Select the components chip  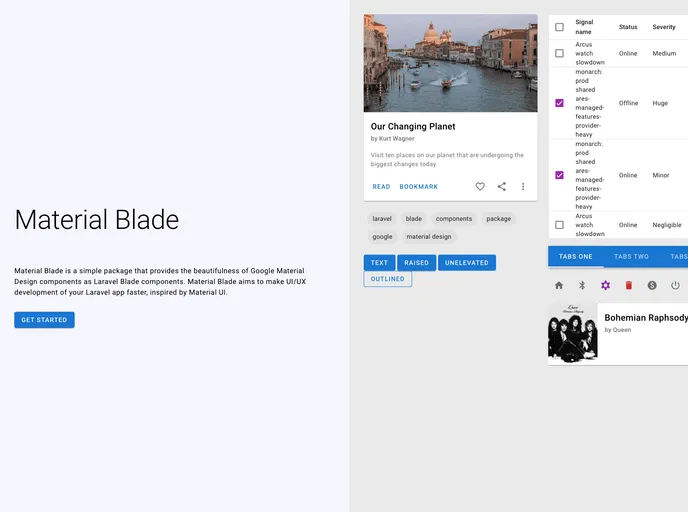(x=454, y=218)
